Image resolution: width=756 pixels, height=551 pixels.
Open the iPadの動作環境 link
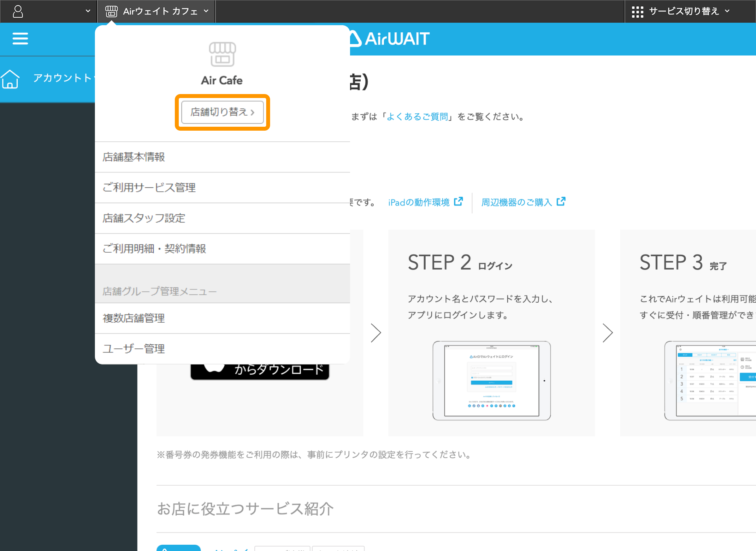click(x=419, y=202)
